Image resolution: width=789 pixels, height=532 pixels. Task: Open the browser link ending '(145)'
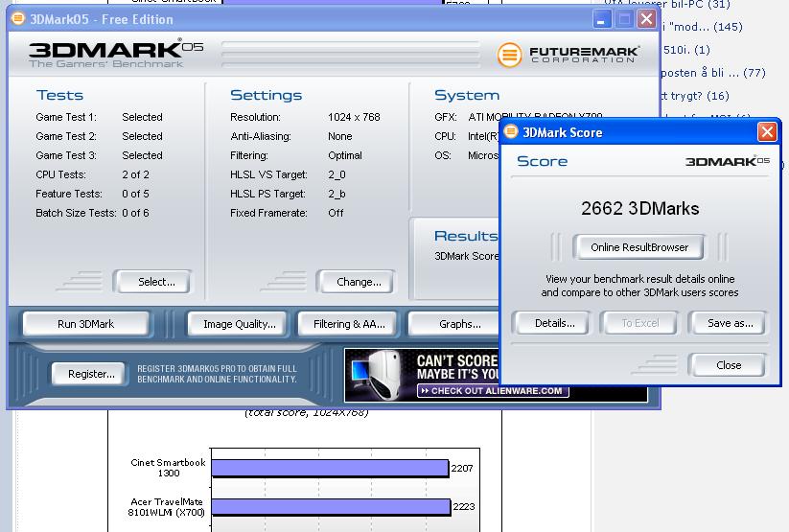click(x=703, y=27)
